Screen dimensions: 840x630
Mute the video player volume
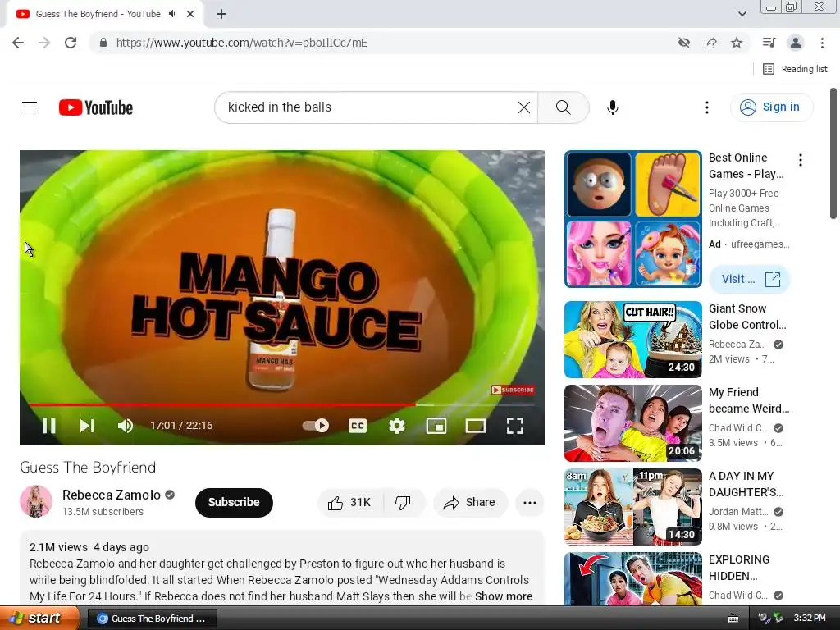[126, 426]
